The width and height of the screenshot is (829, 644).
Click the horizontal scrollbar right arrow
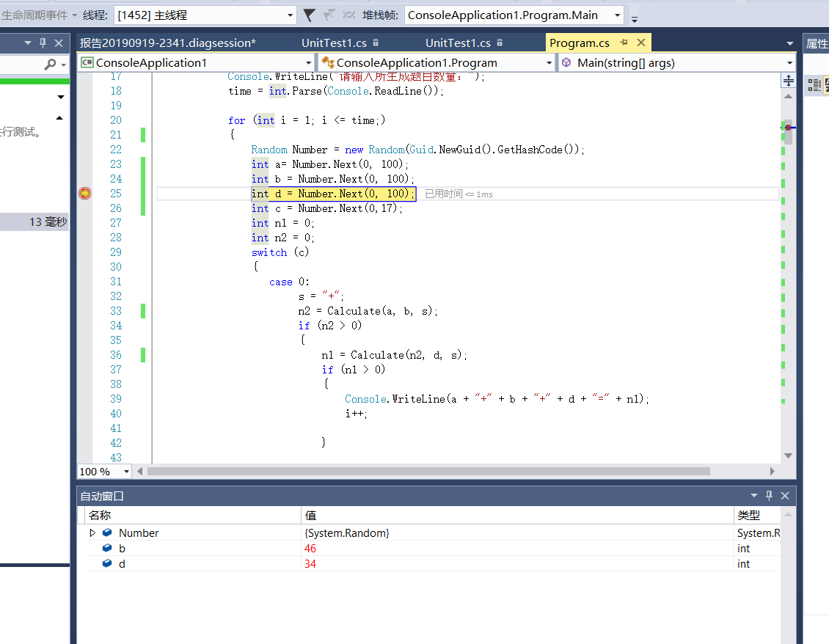773,471
